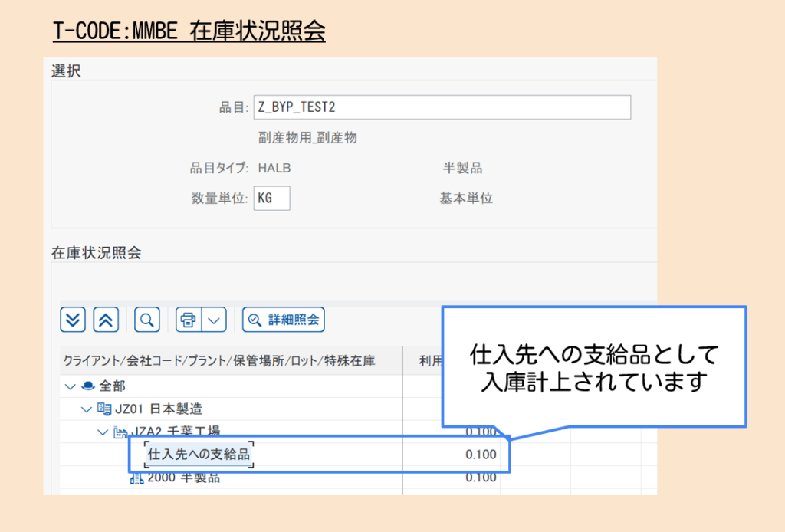Open the search icon in the toolbar

(146, 319)
